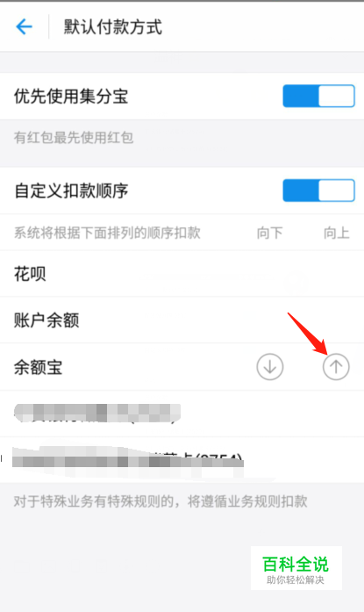Click the 向上 column header
This screenshot has width=364, height=612.
(x=336, y=233)
